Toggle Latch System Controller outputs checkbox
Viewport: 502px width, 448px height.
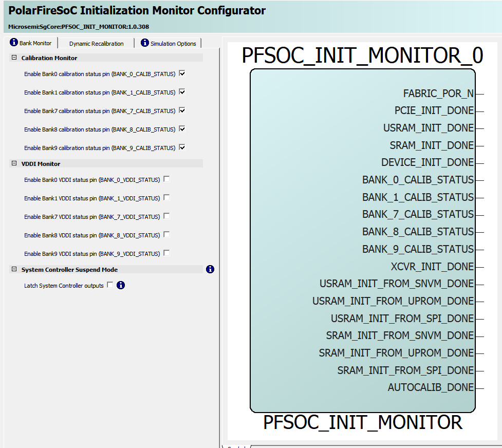point(110,285)
